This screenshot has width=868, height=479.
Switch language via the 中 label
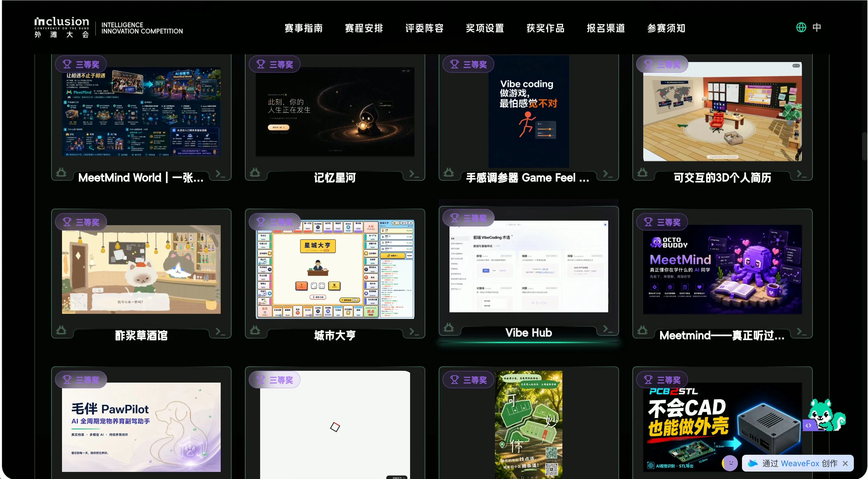tap(817, 27)
